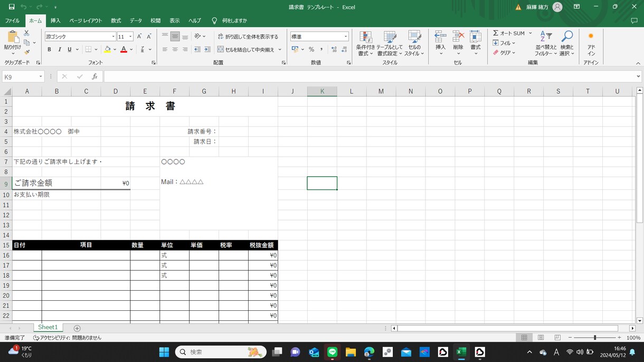Click the Insert Function fx icon
Screen dimensions: 644x362
95,77
